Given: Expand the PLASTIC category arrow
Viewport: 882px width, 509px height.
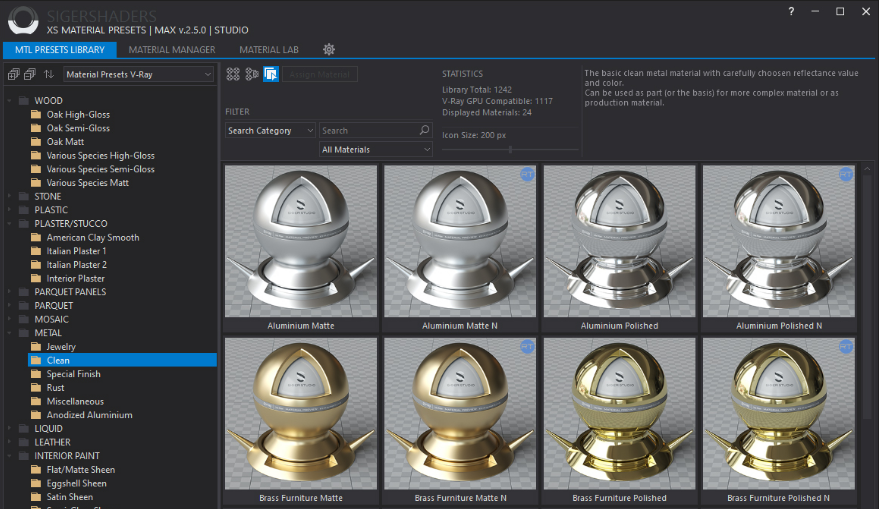Looking at the screenshot, I should [x=10, y=210].
